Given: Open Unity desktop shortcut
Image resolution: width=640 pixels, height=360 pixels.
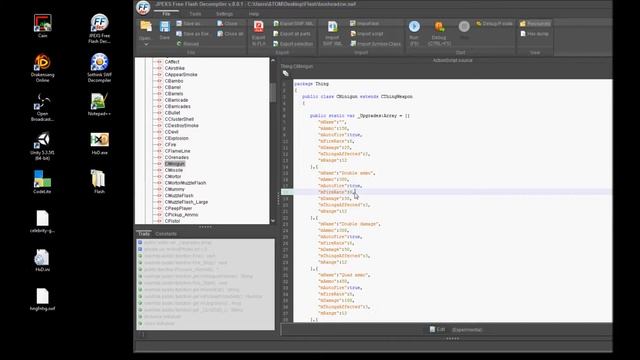Looking at the screenshot, I should 42,146.
